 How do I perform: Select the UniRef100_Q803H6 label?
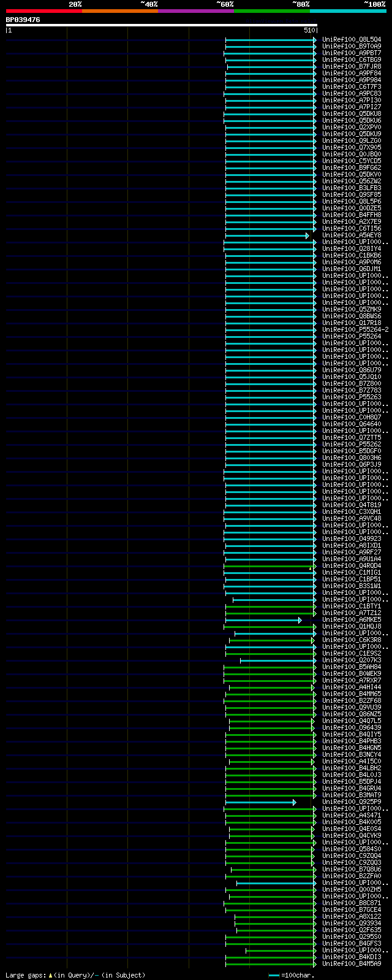tap(352, 458)
